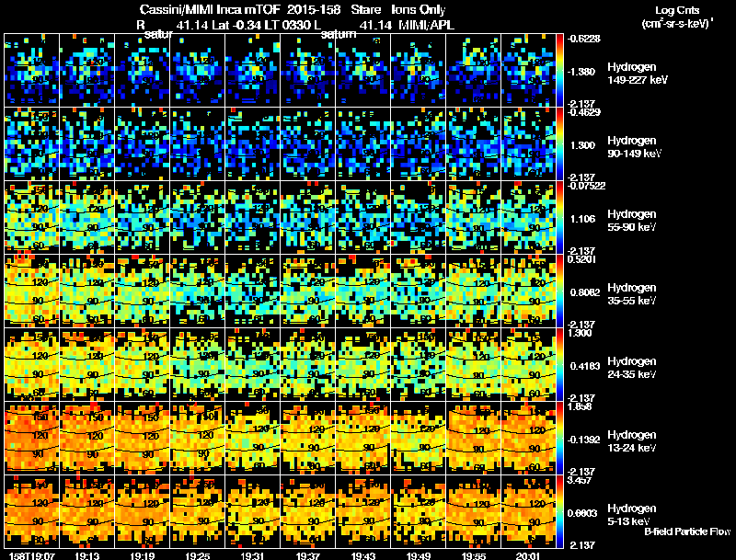Click the color scale bar for 24-35 keV row
The height and width of the screenshot is (560, 736).
point(559,365)
